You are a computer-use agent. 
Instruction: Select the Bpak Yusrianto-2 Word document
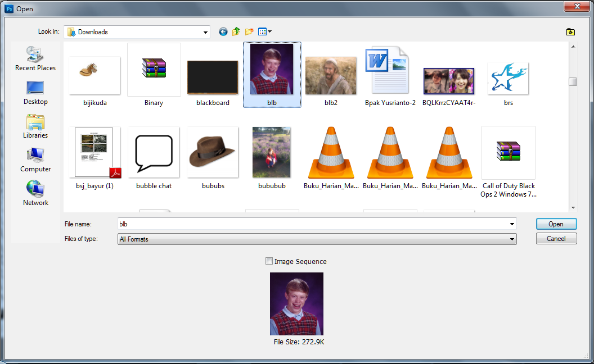(390, 76)
